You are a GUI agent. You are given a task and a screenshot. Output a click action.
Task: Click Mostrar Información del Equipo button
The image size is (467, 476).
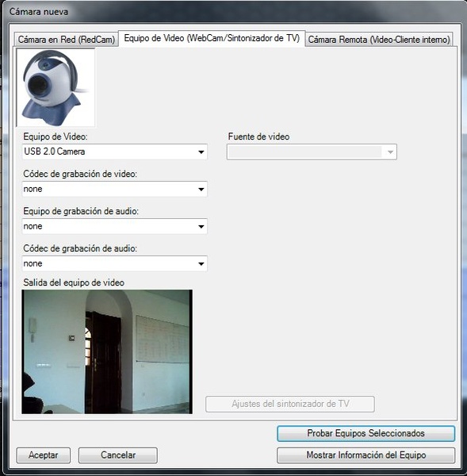coord(366,455)
